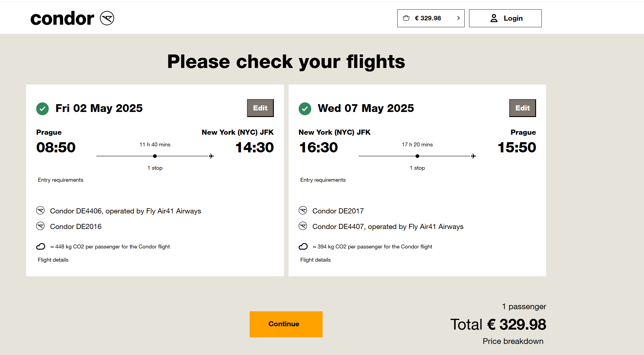This screenshot has height=355, width=644.
Task: Click green checkmark next to Wed 07 May 2025
Action: click(x=305, y=109)
